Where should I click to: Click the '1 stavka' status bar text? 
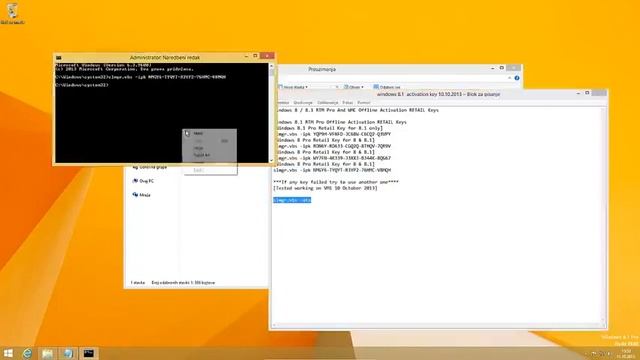pyautogui.click(x=138, y=282)
